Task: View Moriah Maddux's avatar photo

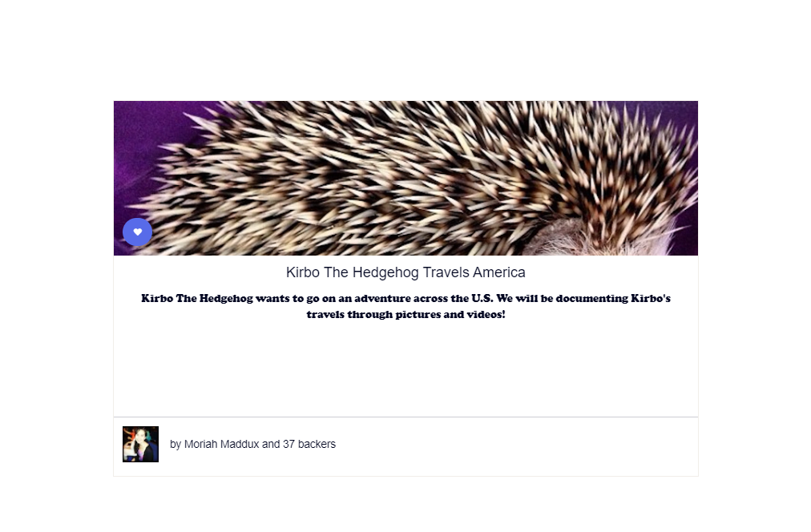Action: coord(141,444)
